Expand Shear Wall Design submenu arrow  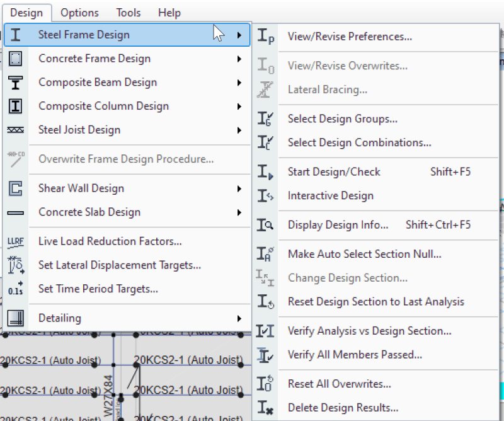tap(239, 189)
